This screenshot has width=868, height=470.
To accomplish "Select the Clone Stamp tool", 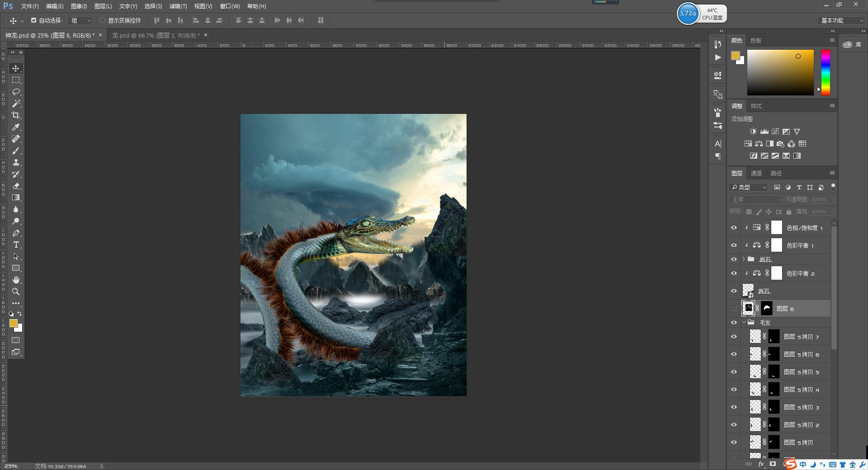I will click(16, 162).
